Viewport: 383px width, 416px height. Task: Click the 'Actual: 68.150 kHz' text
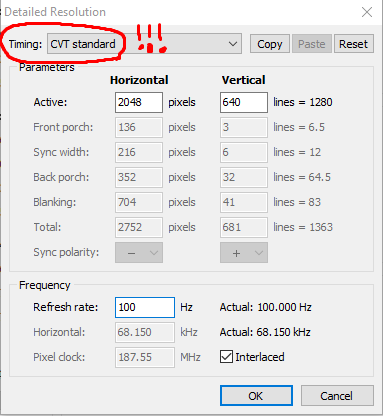[265, 332]
